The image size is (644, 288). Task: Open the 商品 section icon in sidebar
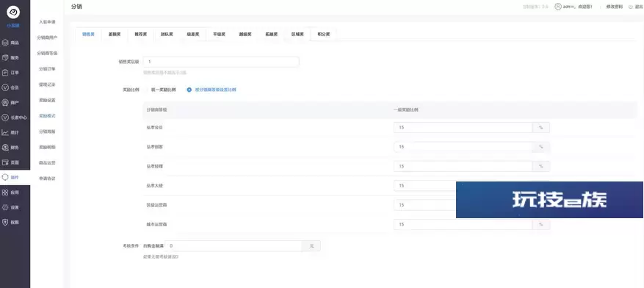click(x=5, y=43)
